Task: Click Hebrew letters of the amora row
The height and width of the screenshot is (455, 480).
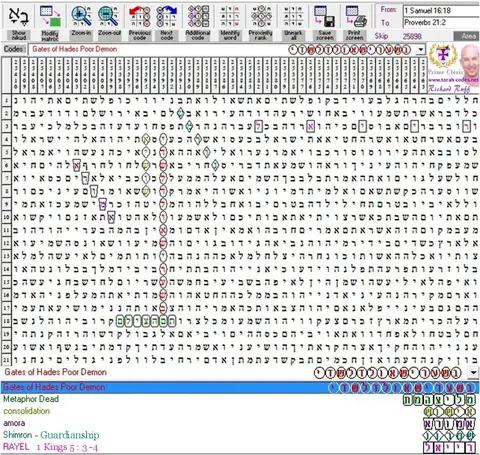Action: pyautogui.click(x=449, y=424)
